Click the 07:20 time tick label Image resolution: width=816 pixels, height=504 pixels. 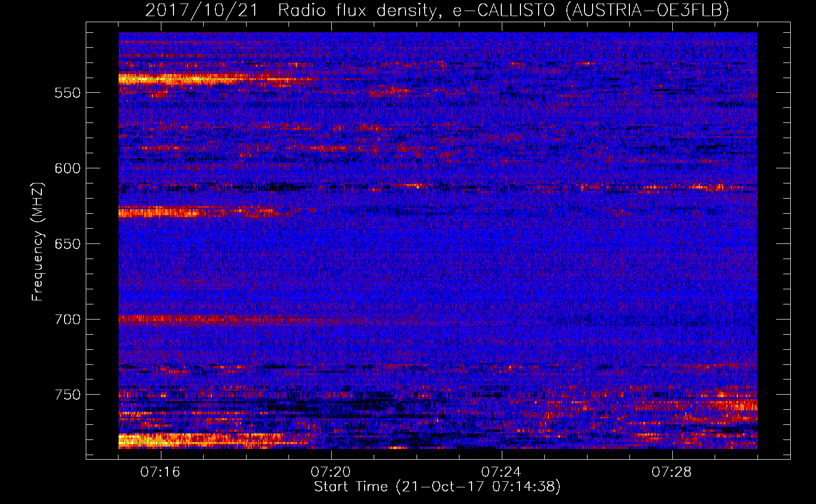[x=331, y=472]
